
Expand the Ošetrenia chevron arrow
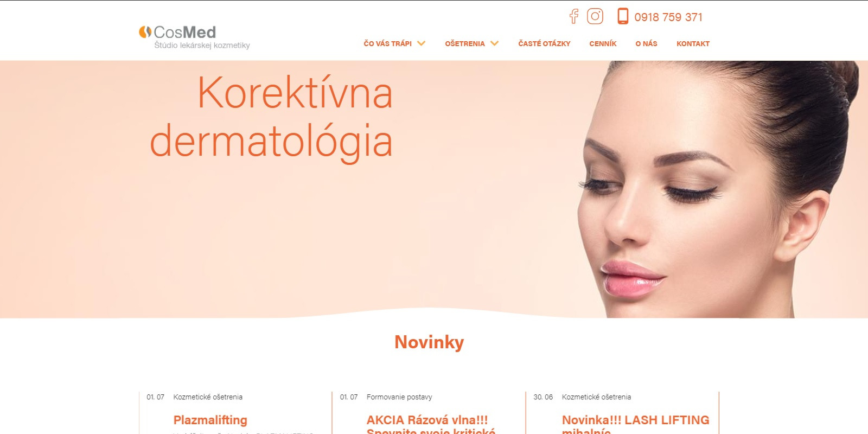494,43
